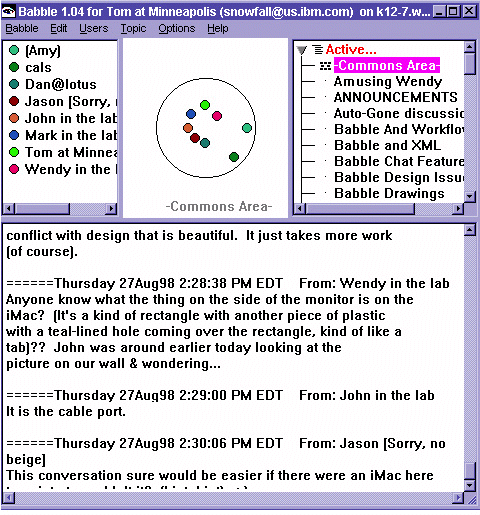Select the -Commons Area- topic in the tree

[x=387, y=65]
